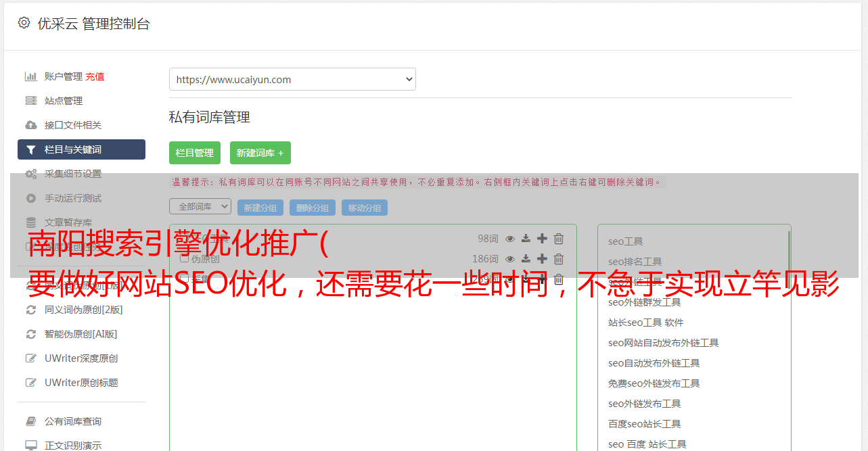Image resolution: width=868 pixels, height=451 pixels.
Task: Select keyword seo 百度 站长工具
Action: point(647,444)
